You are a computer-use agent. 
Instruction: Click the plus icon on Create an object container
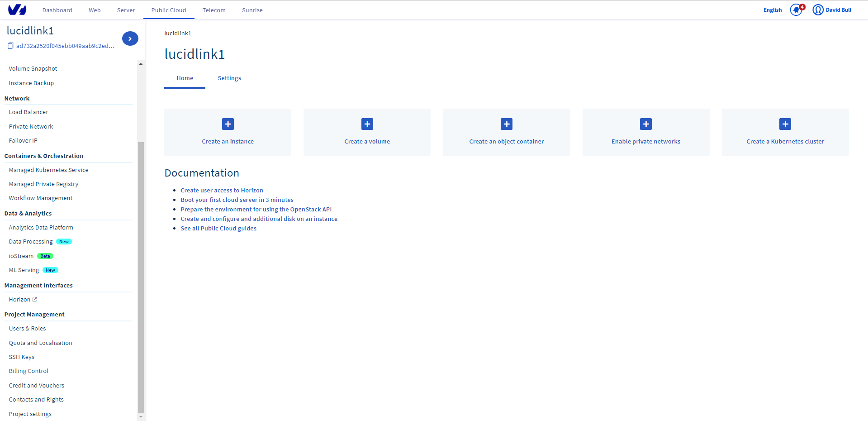point(507,124)
